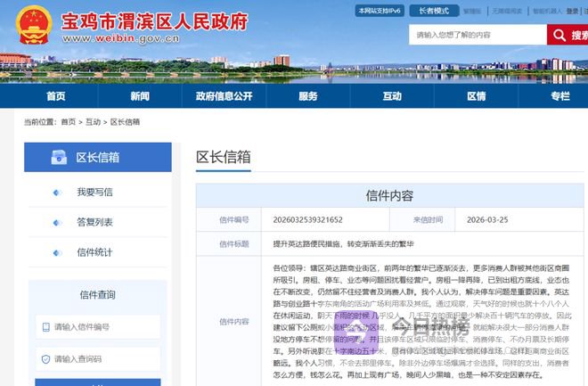
Task: Open the 服务 navigation menu
Action: pos(308,96)
